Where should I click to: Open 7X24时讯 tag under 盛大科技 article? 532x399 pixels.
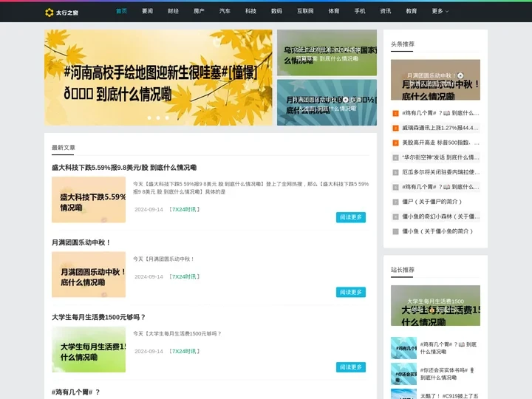pos(184,209)
